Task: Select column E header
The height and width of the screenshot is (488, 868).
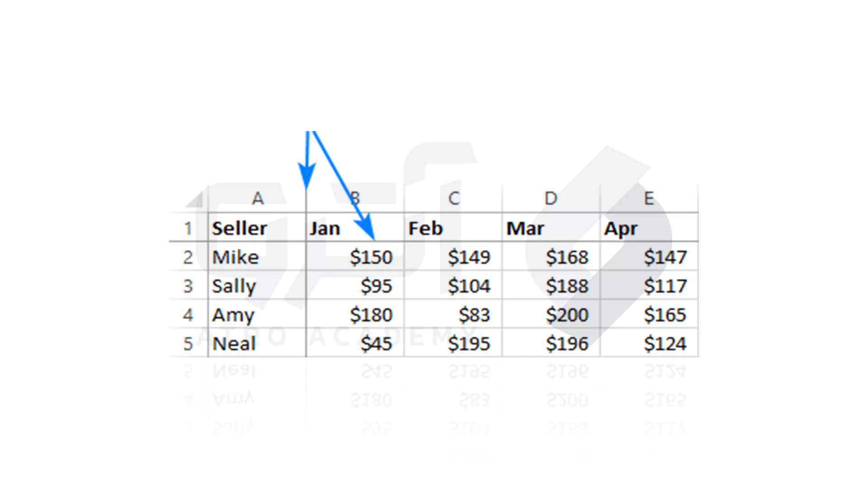Action: (x=649, y=198)
